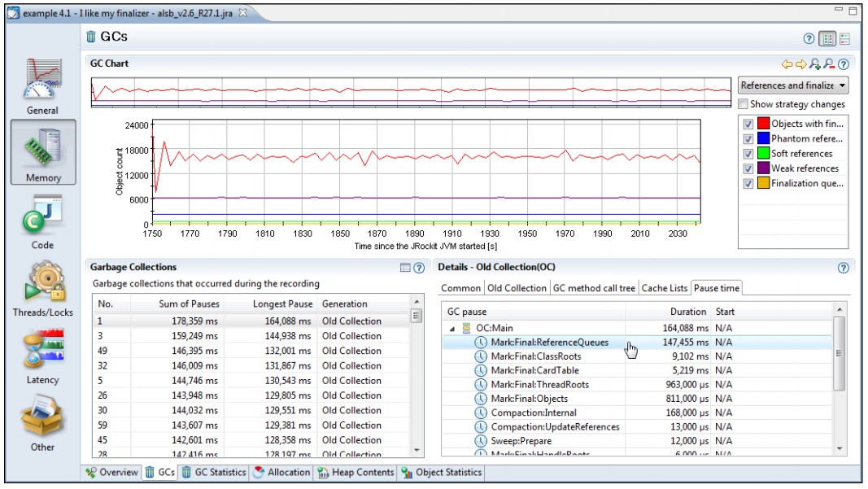This screenshot has width=868, height=489.
Task: Open the General tab group in sidebar
Action: point(42,85)
